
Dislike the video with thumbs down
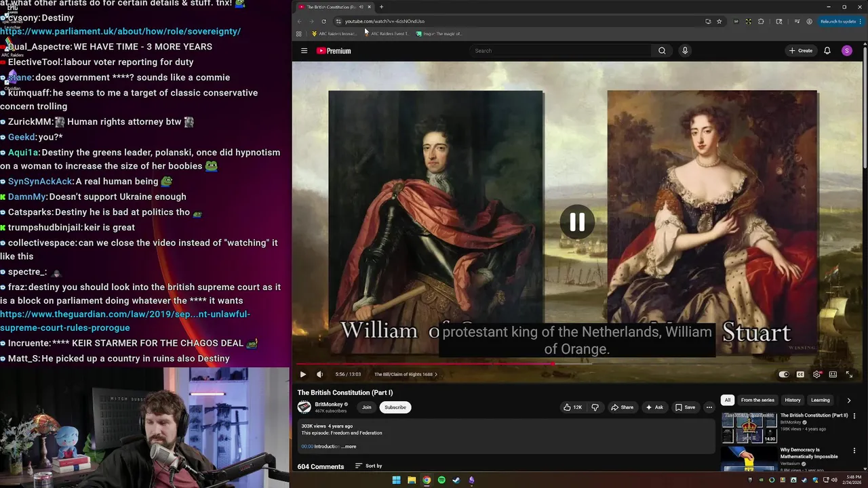595,407
